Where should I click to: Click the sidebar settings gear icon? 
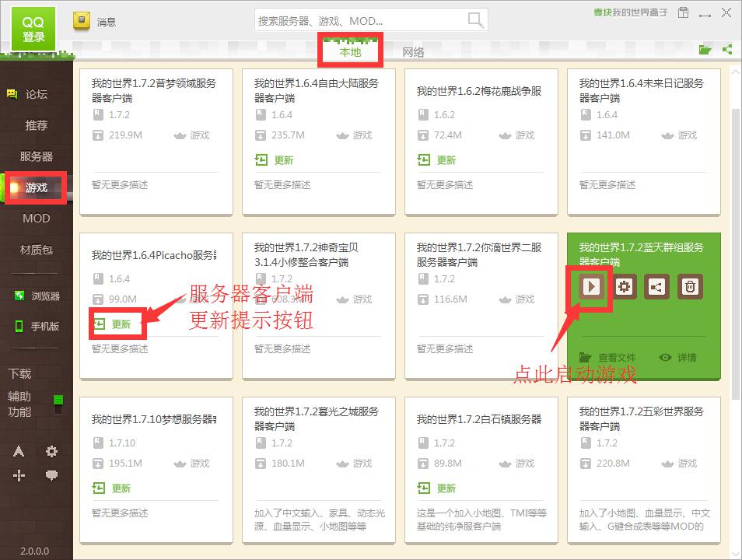(51, 451)
